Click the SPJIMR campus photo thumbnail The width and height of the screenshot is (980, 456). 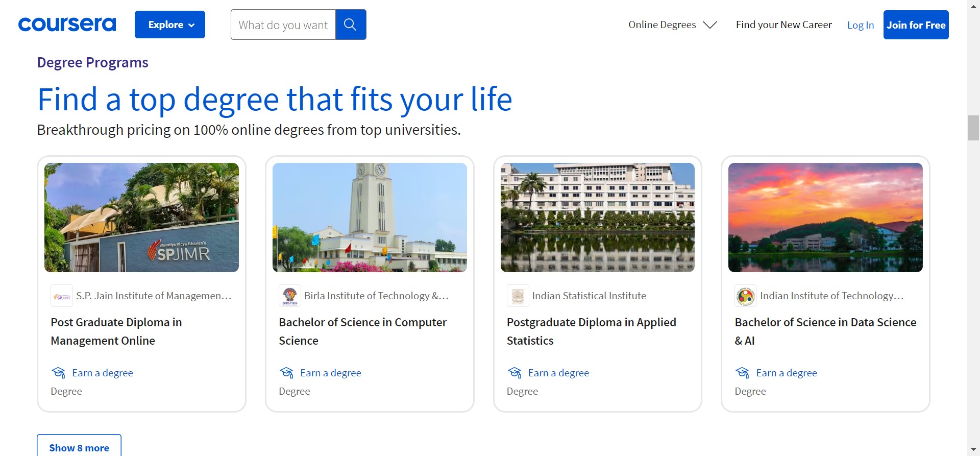pos(141,218)
